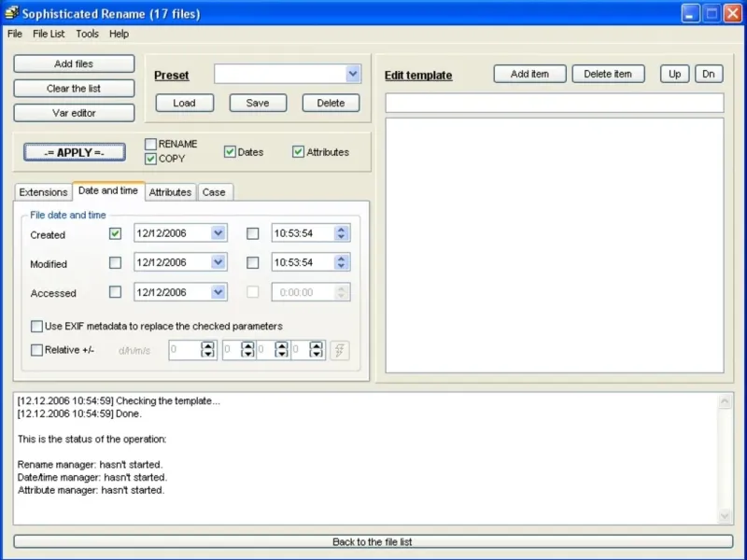Open the Tools menu
The height and width of the screenshot is (560, 747).
[87, 34]
